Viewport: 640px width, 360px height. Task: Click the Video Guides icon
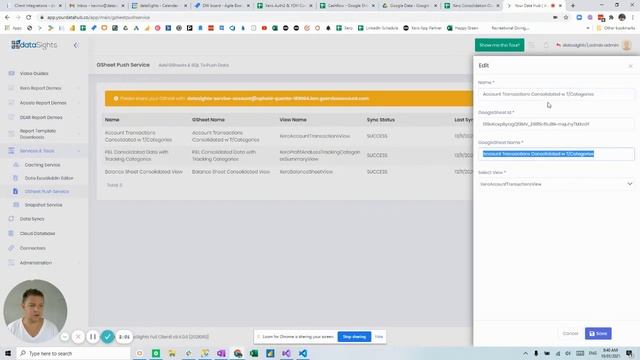11,73
